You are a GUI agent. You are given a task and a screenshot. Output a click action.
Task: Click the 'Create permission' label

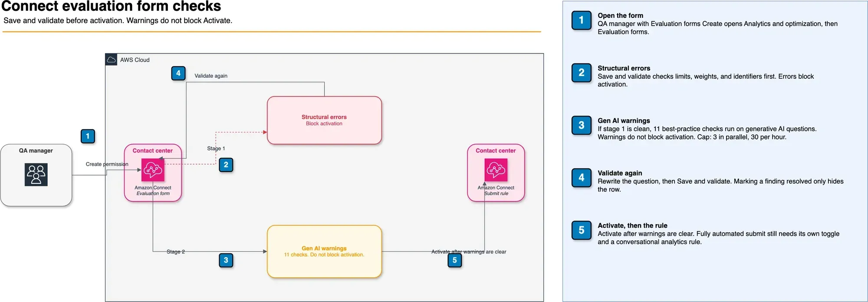[107, 164]
